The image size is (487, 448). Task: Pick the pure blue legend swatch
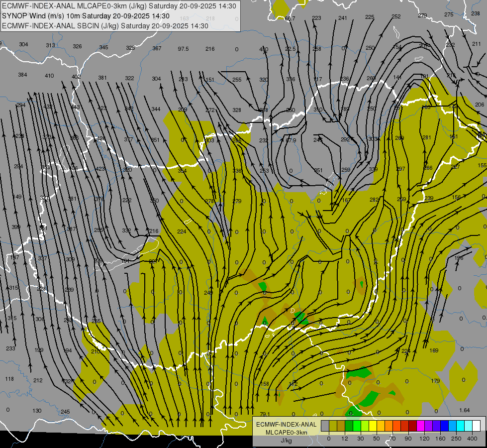[x=444, y=426]
